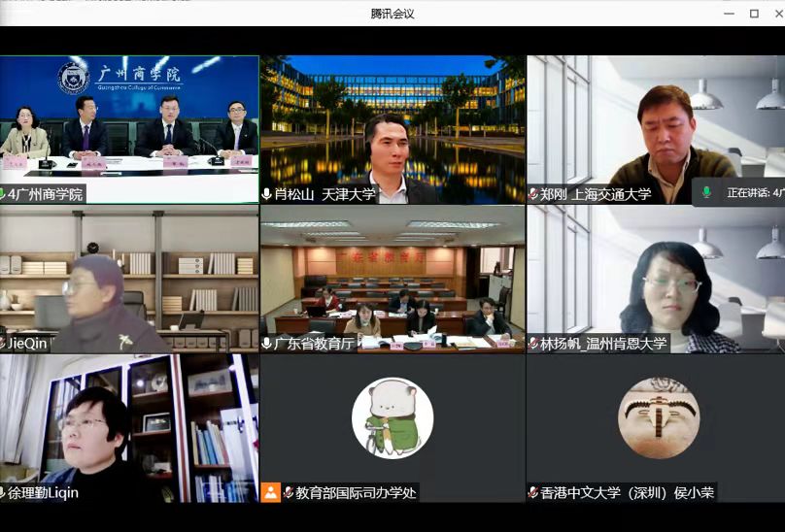Image resolution: width=785 pixels, height=532 pixels.
Task: Click the cartoon cat avatar
Action: [392, 418]
